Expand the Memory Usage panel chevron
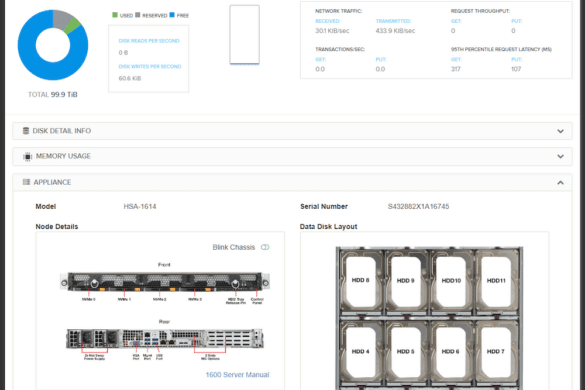585x390 pixels. [560, 156]
